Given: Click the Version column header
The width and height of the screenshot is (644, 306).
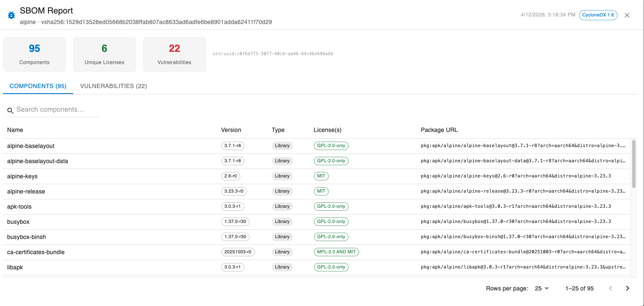Looking at the screenshot, I should [x=231, y=130].
